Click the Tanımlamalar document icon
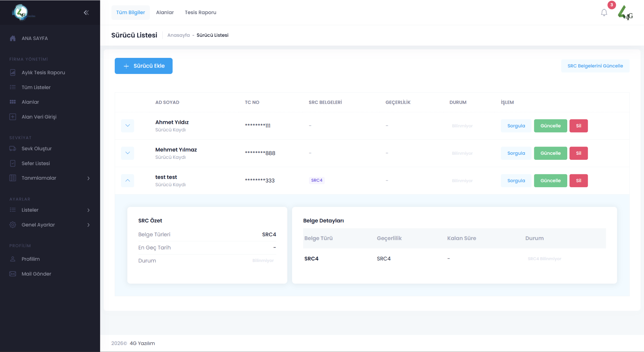This screenshot has width=644, height=352. [13, 178]
